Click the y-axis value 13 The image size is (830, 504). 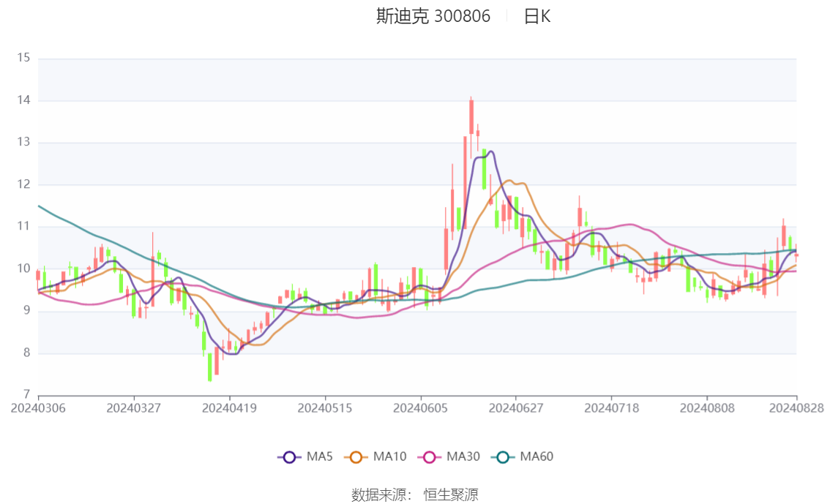click(x=23, y=142)
